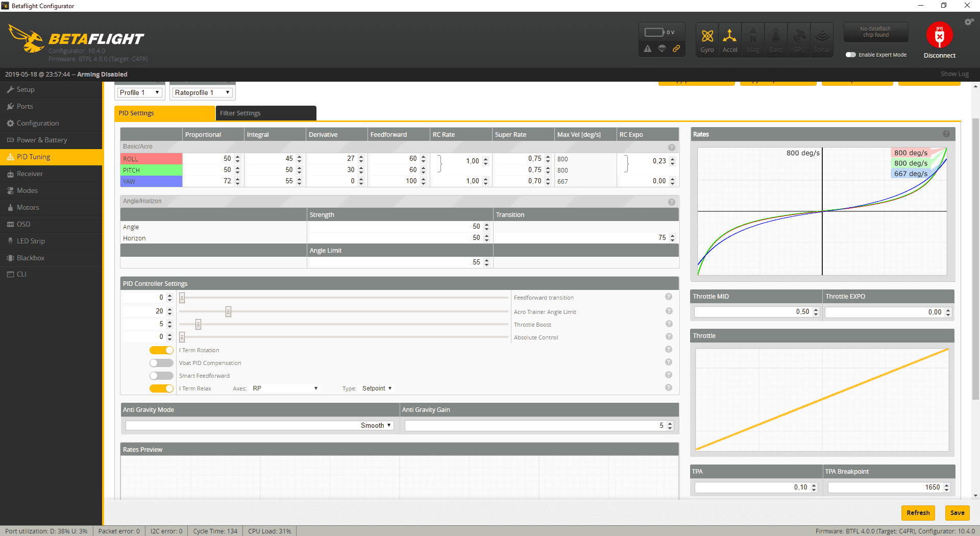The width and height of the screenshot is (980, 536).
Task: Open the OSD sidebar tab
Action: point(51,224)
